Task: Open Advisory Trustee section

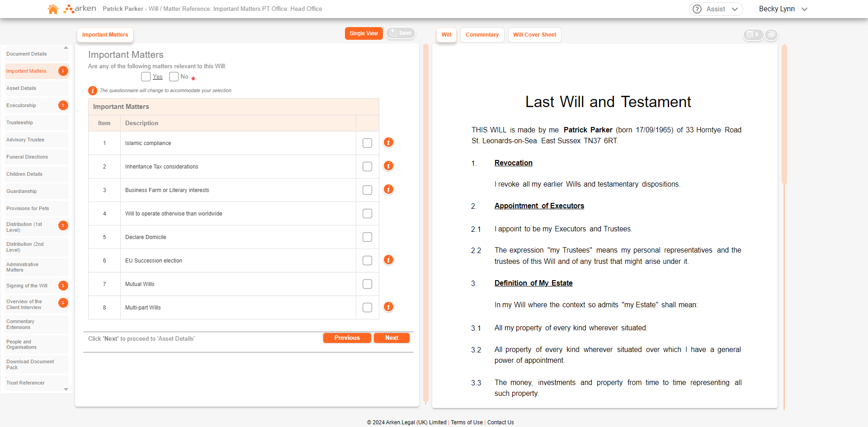Action: 37,140
